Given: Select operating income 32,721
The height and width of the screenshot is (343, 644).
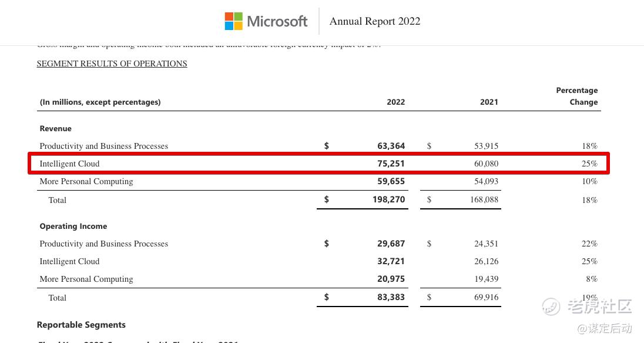Looking at the screenshot, I should click(x=391, y=262).
